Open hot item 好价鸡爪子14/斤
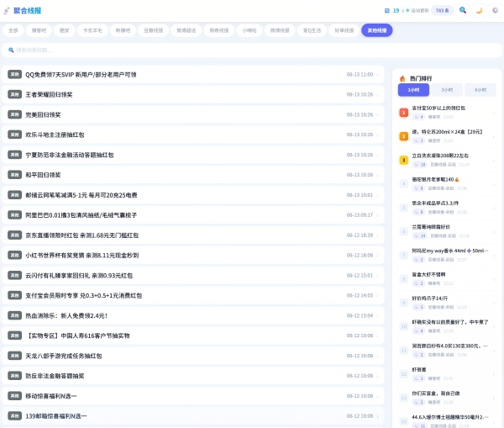 448,303
